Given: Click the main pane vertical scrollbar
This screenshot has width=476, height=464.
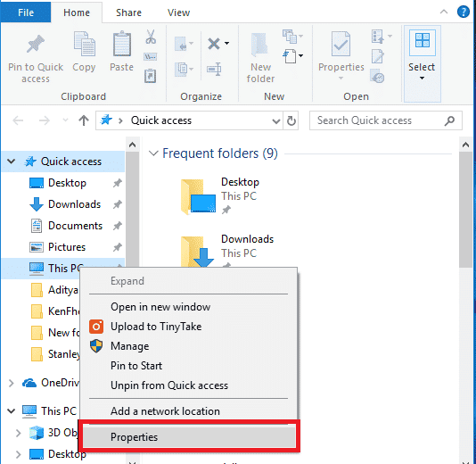Looking at the screenshot, I should pos(465,210).
